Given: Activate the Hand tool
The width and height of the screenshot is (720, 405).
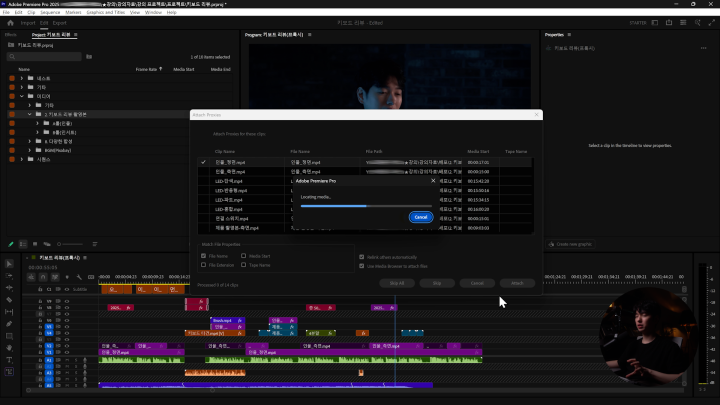Looking at the screenshot, I should [x=9, y=347].
